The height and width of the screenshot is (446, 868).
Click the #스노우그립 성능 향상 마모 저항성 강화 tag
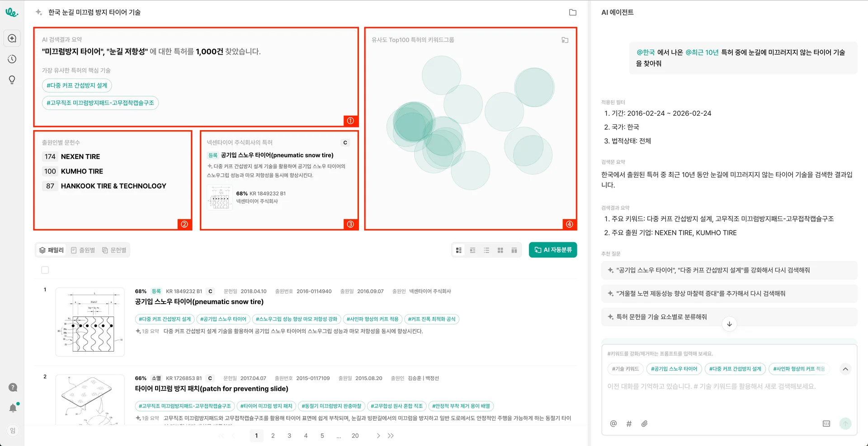297,319
